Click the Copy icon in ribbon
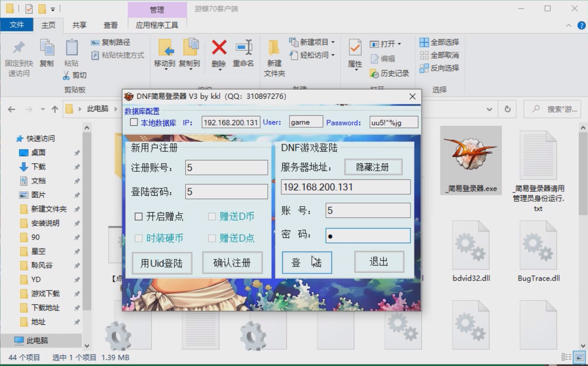The height and width of the screenshot is (366, 588). pyautogui.click(x=47, y=48)
